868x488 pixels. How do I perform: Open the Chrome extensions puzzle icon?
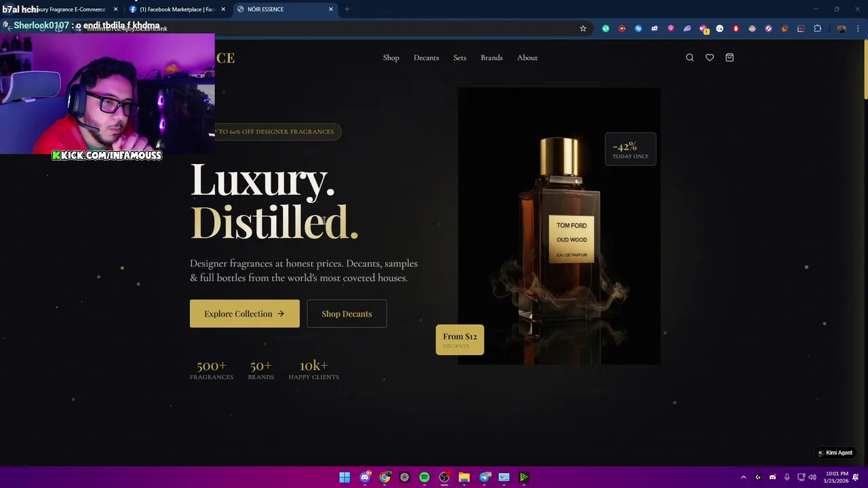(x=817, y=28)
